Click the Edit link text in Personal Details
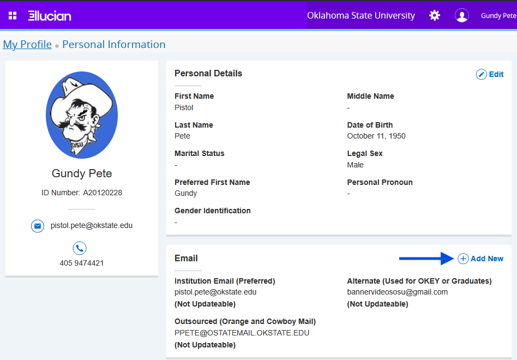The image size is (517, 360). 496,74
